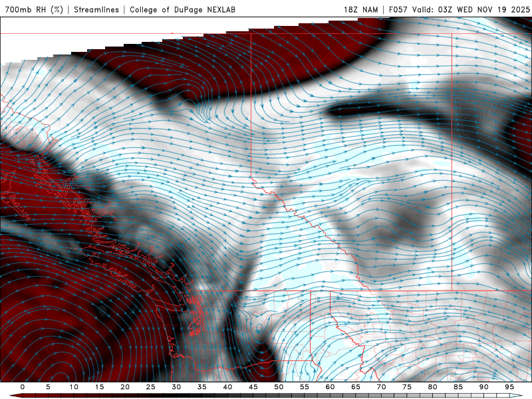Click the 90 value on the color scale
The width and height of the screenshot is (532, 399).
point(484,387)
